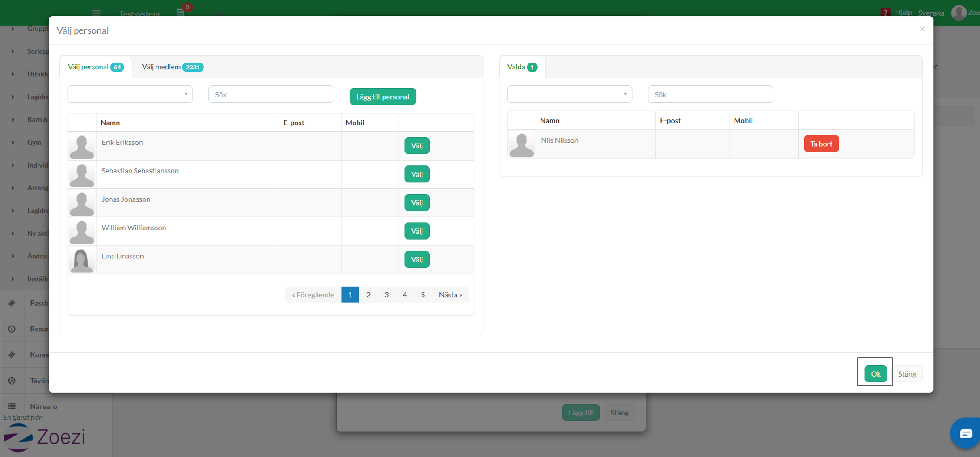This screenshot has width=980, height=457.
Task: Click Stäng in the Välj personal dialog
Action: coord(907,374)
